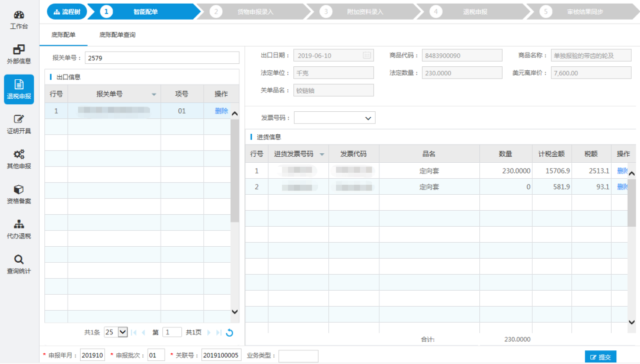Click the 商品名称 field
The image size is (640, 364).
coord(591,56)
